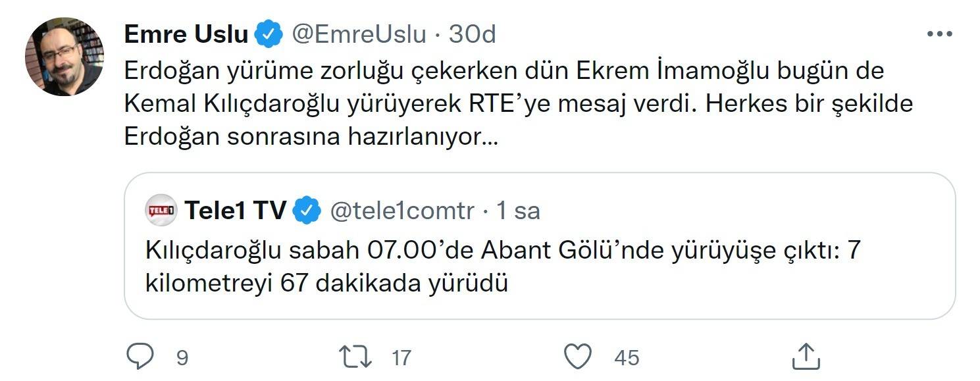This screenshot has width=980, height=381.
Task: Retweet this post using the arrows icon
Action: click(x=355, y=357)
